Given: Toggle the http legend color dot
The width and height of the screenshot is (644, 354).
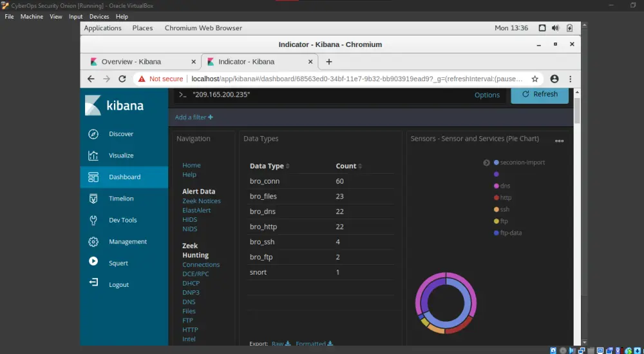Looking at the screenshot, I should [496, 198].
